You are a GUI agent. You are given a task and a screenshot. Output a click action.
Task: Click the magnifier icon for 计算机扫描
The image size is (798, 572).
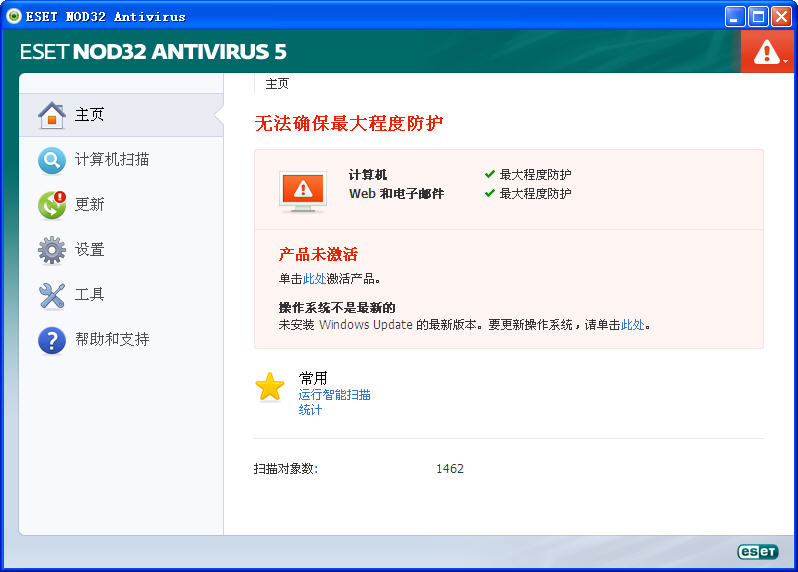(52, 160)
